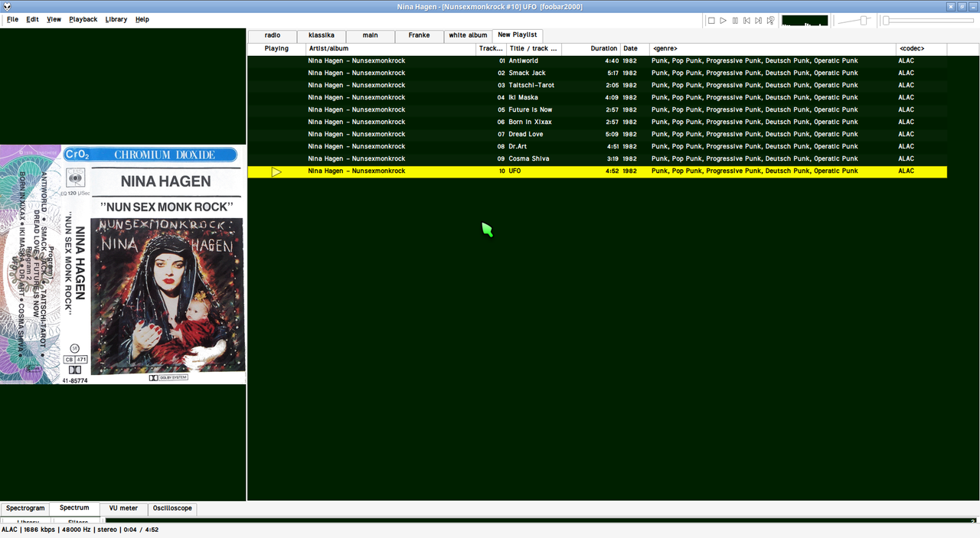The height and width of the screenshot is (538, 980).
Task: Switch to the white album playlist tab
Action: coord(469,35)
